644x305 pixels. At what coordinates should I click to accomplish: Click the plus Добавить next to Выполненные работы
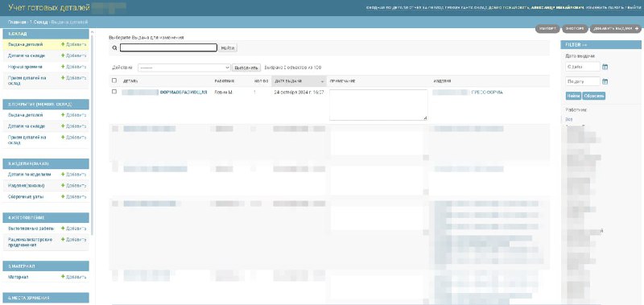pyautogui.click(x=73, y=229)
